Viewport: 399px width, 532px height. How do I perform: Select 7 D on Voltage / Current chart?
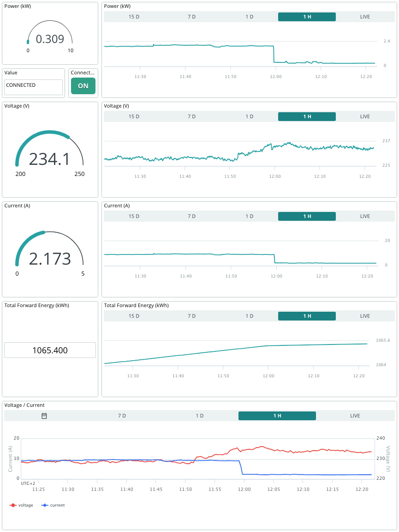pyautogui.click(x=122, y=416)
